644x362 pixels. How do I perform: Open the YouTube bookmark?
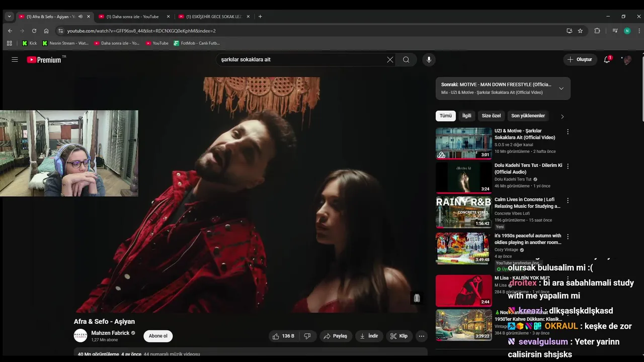[157, 43]
